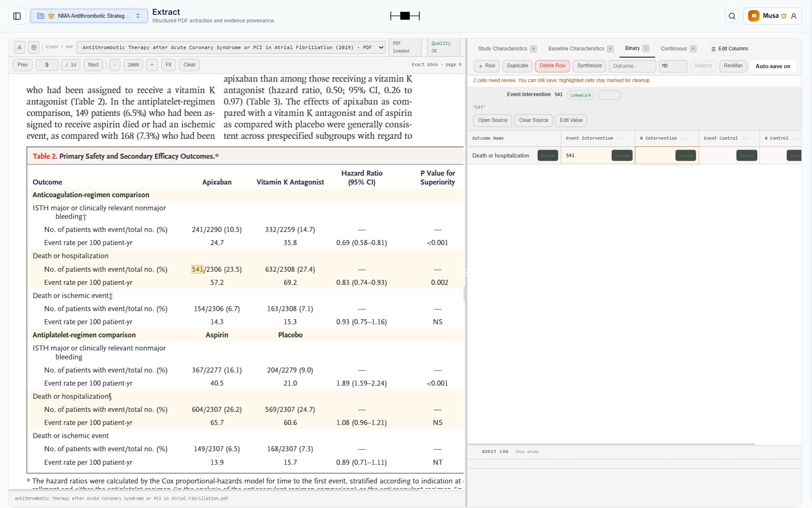Image resolution: width=812 pixels, height=508 pixels.
Task: Toggle the sidebar panel icon
Action: (x=17, y=16)
